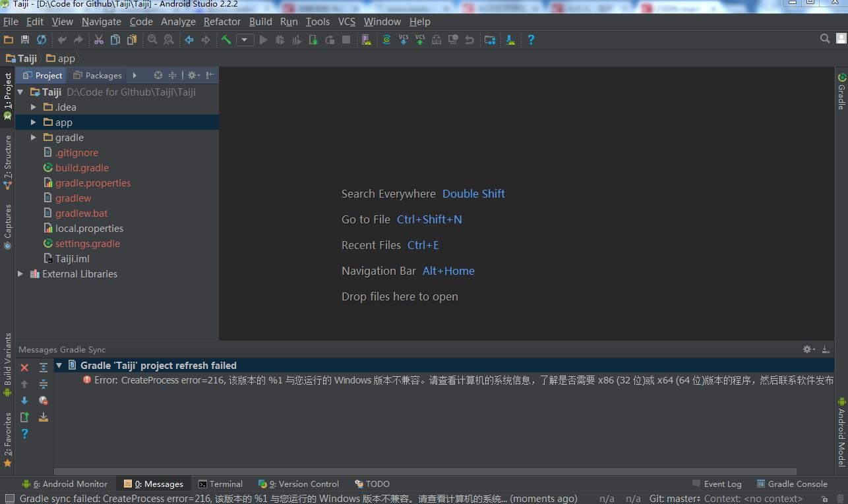
Task: Click Collapse All icon in Project panel
Action: tap(173, 75)
